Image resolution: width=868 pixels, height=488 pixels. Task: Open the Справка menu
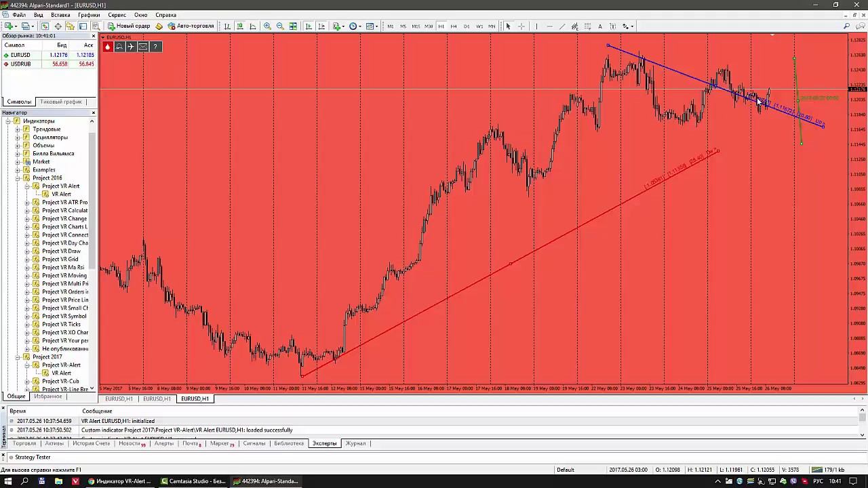(x=166, y=15)
